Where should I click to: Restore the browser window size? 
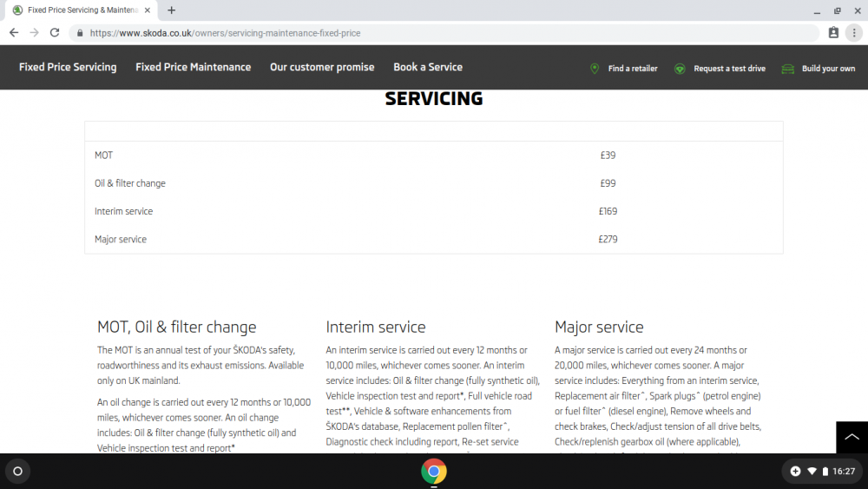(x=837, y=10)
